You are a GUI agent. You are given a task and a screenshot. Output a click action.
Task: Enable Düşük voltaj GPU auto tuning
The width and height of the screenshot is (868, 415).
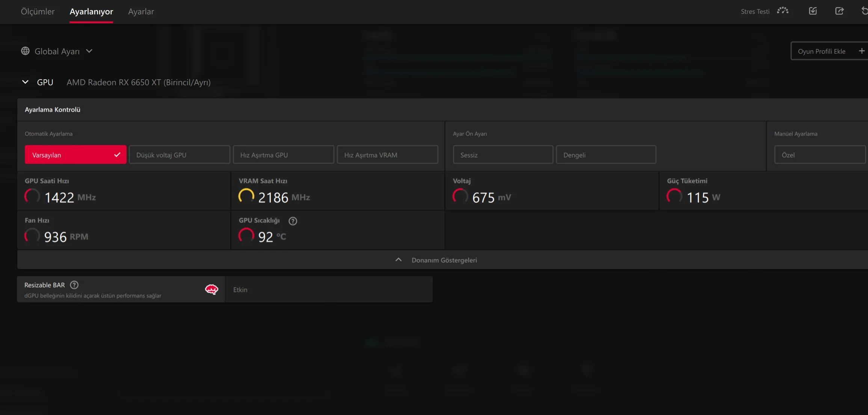[179, 155]
